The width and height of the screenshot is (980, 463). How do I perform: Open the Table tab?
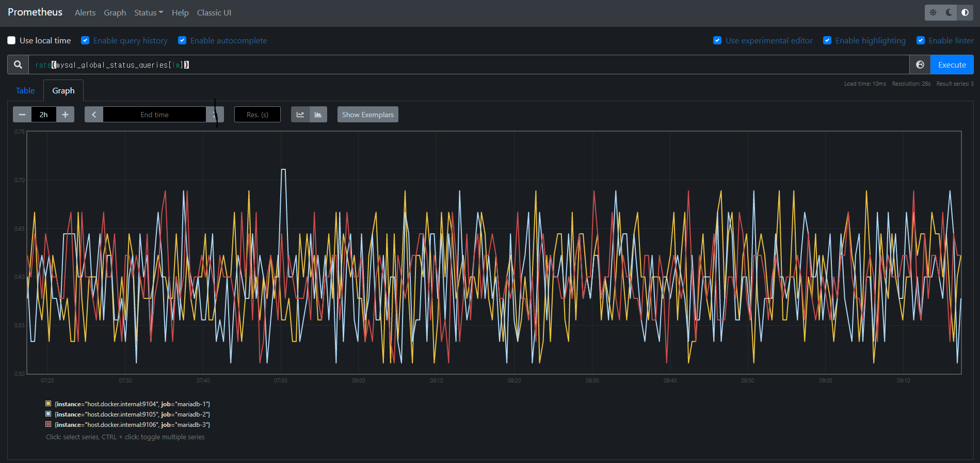25,91
